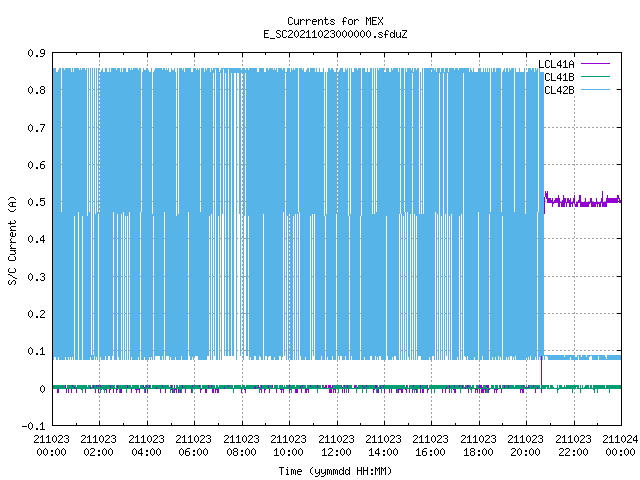Click the x-axis tick label 211023 10:00
The width and height of the screenshot is (640, 480).
click(x=289, y=446)
